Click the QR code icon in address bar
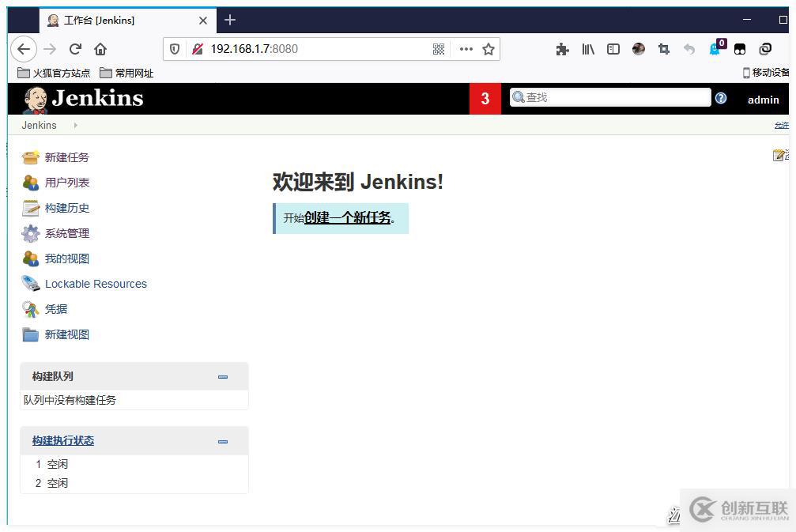This screenshot has height=532, width=796. click(x=439, y=49)
